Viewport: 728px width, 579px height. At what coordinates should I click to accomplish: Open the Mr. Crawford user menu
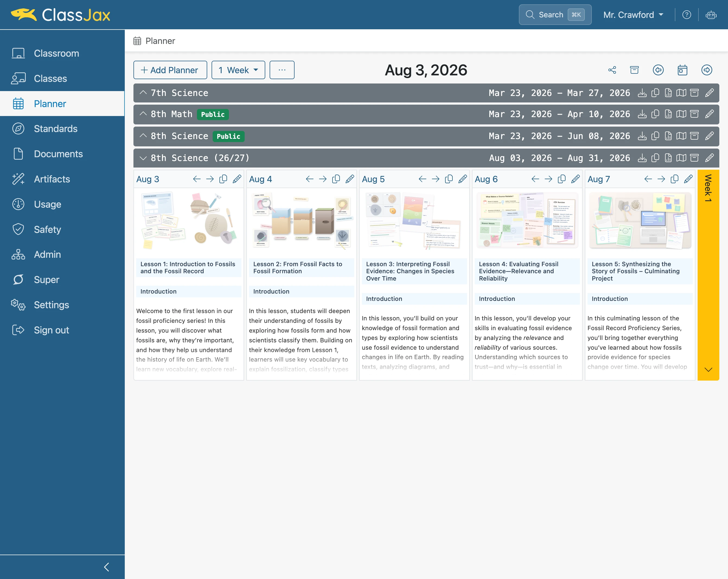click(633, 15)
